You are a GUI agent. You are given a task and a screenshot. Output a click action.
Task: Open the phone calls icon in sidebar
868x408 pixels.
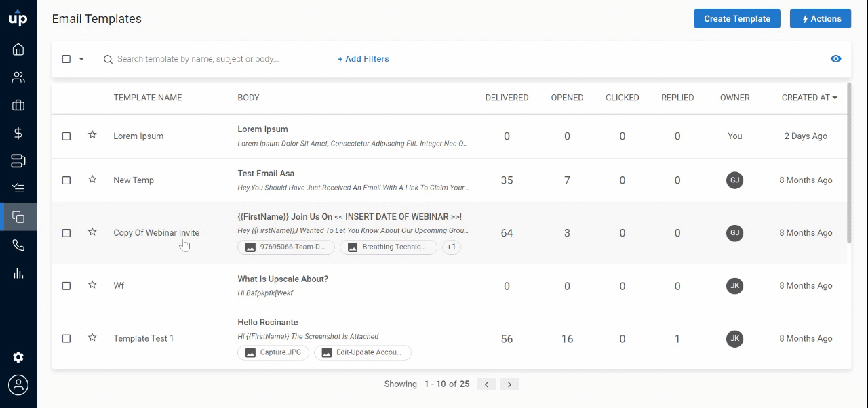click(x=18, y=245)
